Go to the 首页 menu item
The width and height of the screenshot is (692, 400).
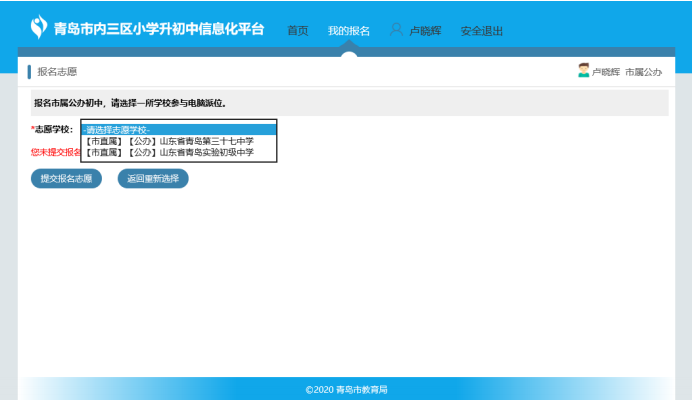[298, 31]
